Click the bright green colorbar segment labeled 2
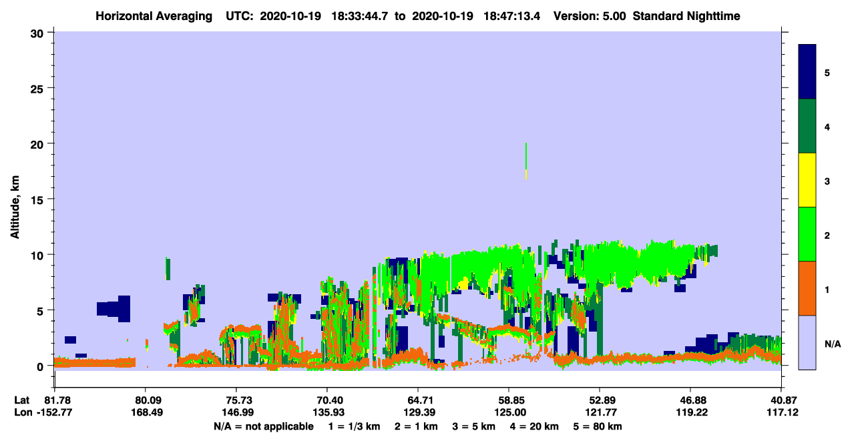This screenshot has width=868, height=445. point(807,234)
